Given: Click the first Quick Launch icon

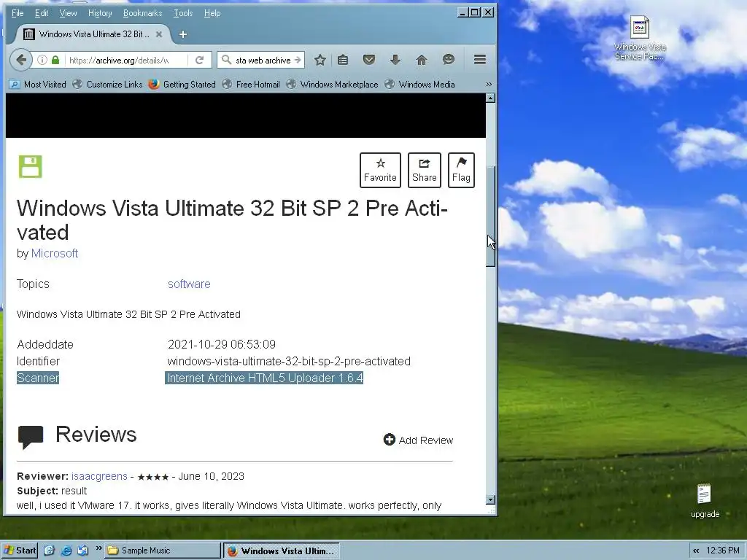Looking at the screenshot, I should pos(49,551).
